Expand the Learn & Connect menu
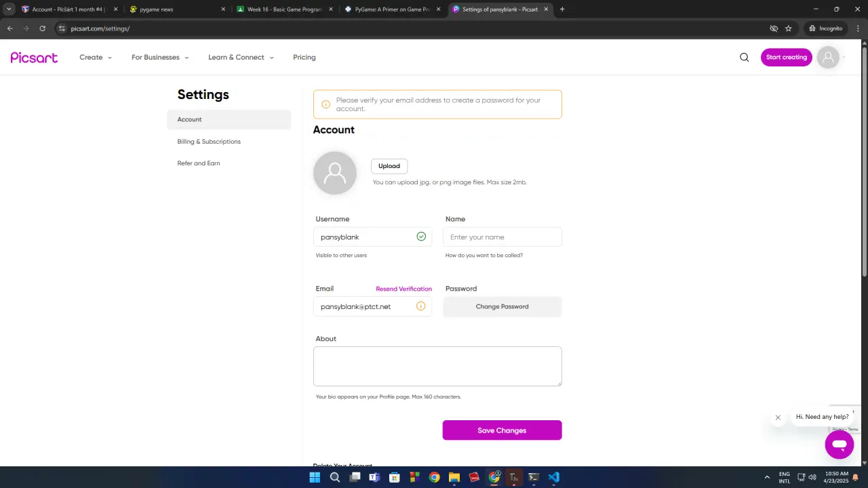The image size is (868, 488). [241, 58]
